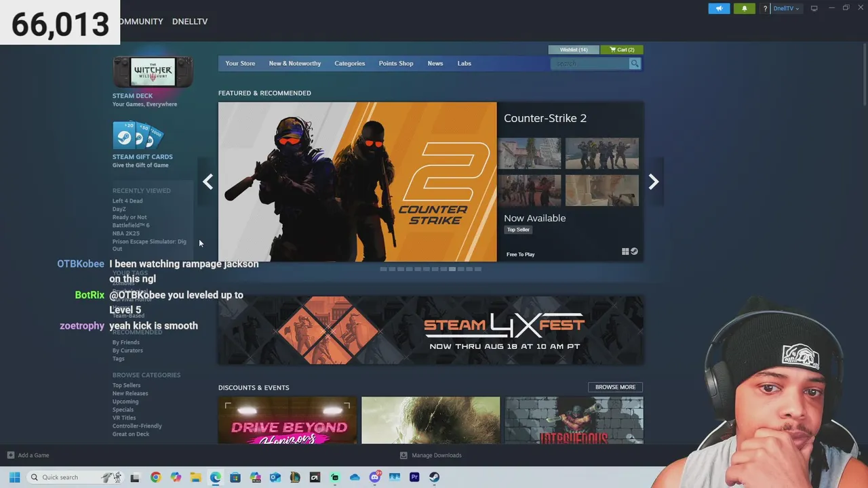
Task: Open Google Chrome from the taskbar
Action: (x=155, y=477)
